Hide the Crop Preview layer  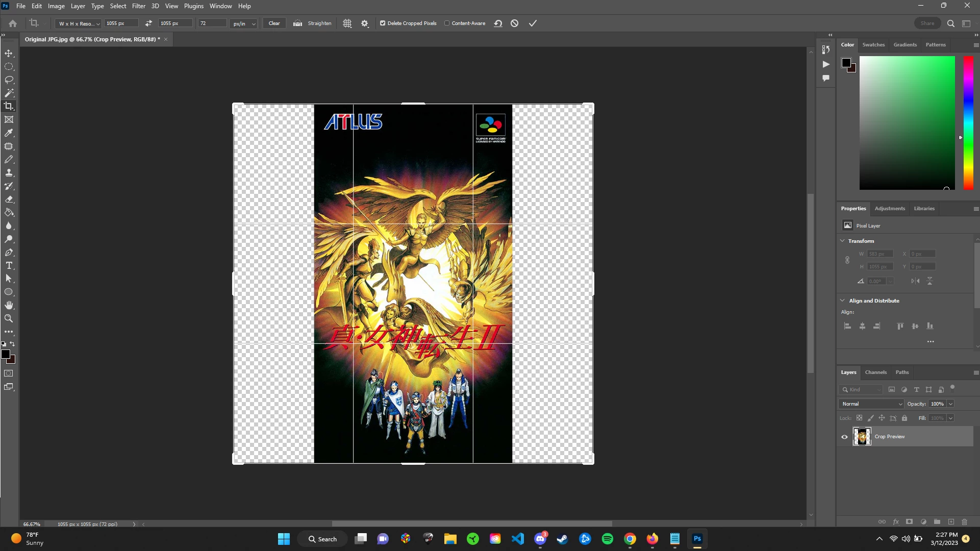[x=844, y=437]
